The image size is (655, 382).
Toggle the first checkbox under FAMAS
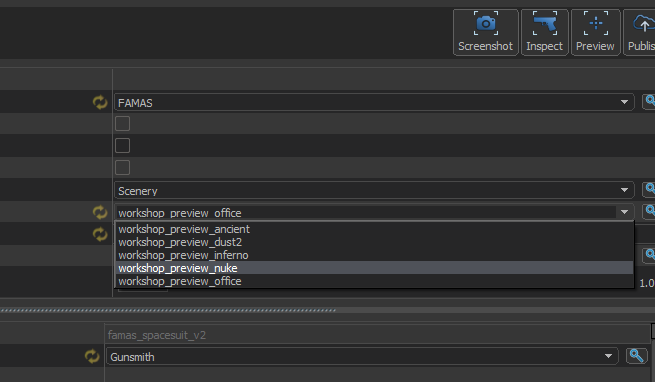(122, 124)
